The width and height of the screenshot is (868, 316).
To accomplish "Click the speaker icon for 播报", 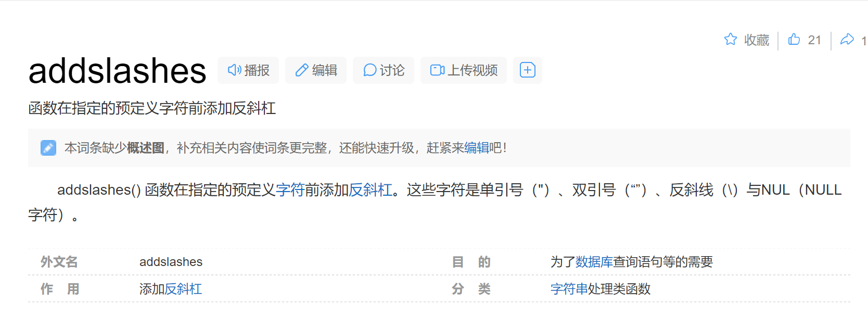I will pyautogui.click(x=234, y=70).
